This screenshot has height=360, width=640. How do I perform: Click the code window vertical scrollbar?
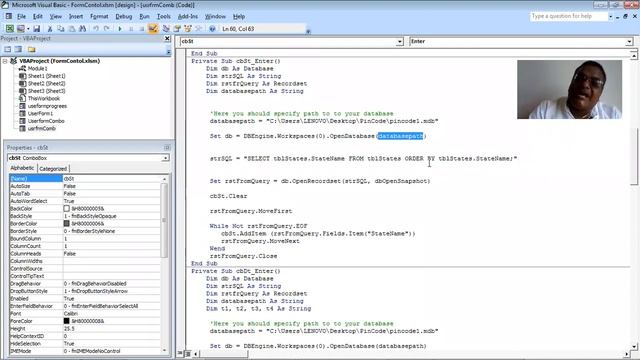coord(633,200)
